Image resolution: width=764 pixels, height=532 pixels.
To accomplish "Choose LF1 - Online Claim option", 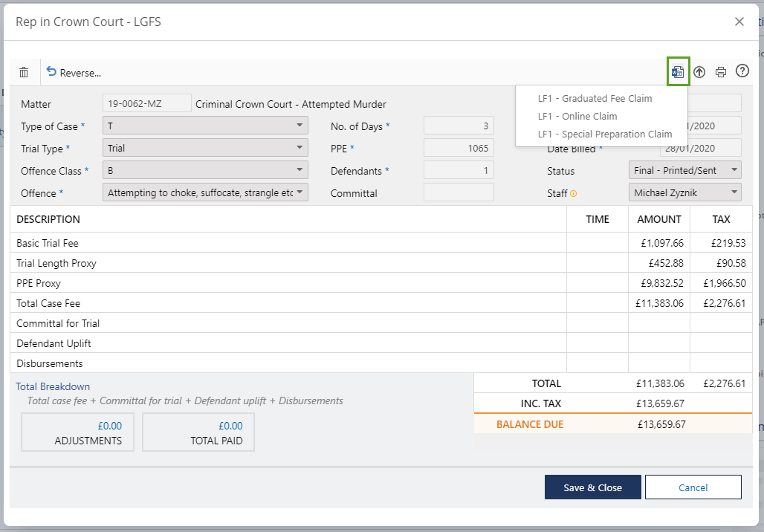I will (577, 116).
